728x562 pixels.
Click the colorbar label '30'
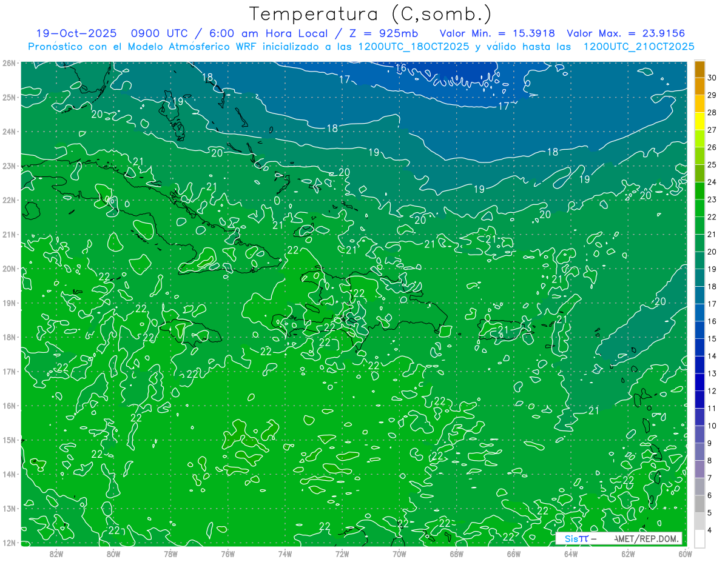(x=712, y=78)
